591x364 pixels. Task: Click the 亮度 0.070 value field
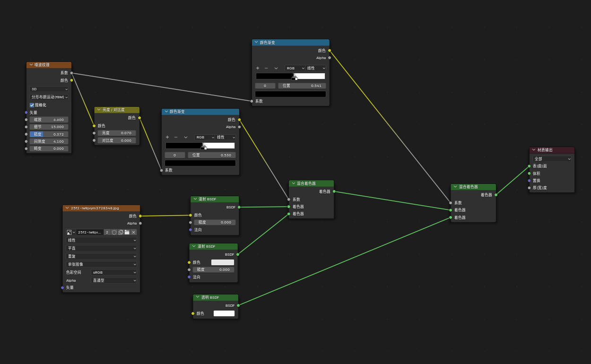coord(116,133)
